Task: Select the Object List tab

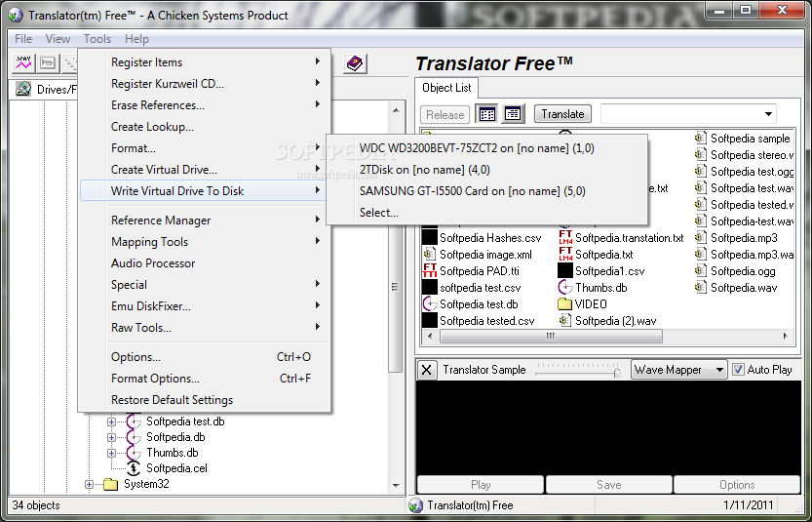Action: pyautogui.click(x=446, y=88)
